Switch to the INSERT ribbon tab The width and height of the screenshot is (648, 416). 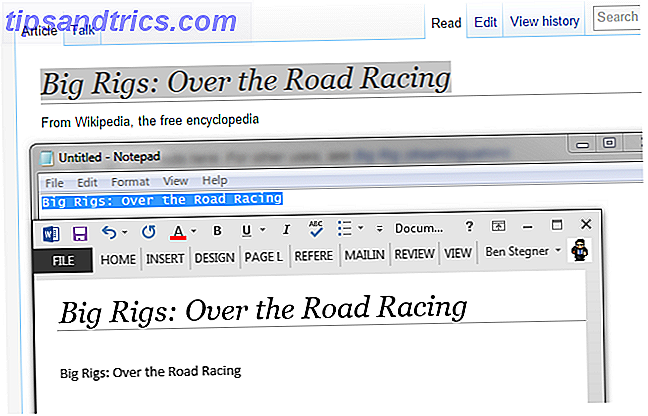(165, 259)
